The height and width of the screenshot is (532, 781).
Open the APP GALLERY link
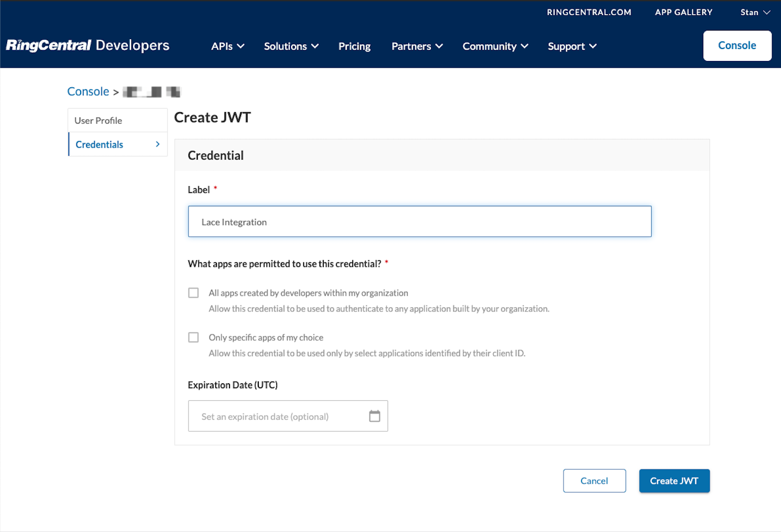coord(684,12)
